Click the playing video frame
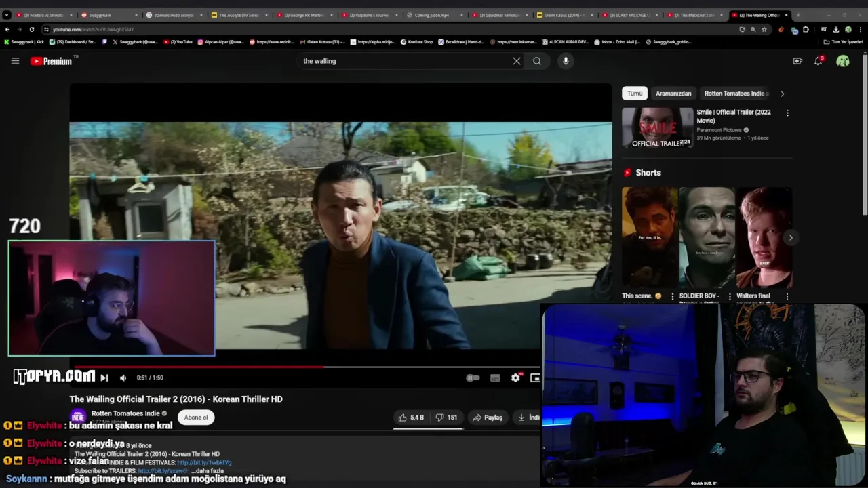The height and width of the screenshot is (488, 868). pos(340,235)
